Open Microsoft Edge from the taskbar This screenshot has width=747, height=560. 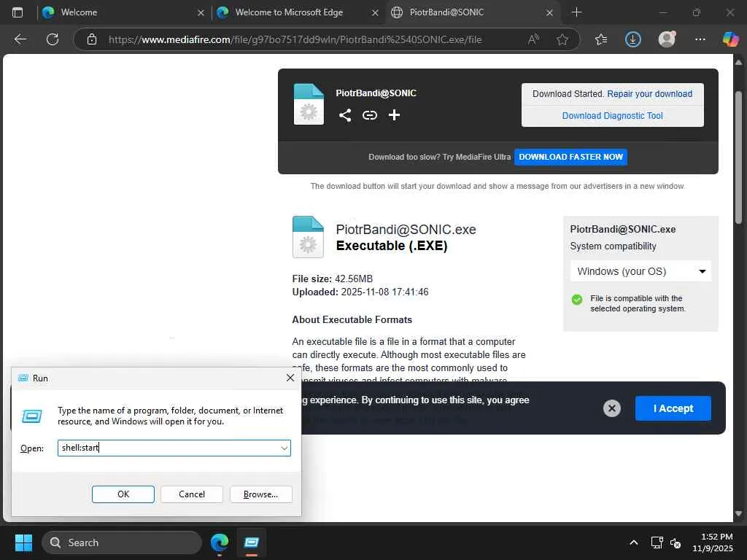220,542
